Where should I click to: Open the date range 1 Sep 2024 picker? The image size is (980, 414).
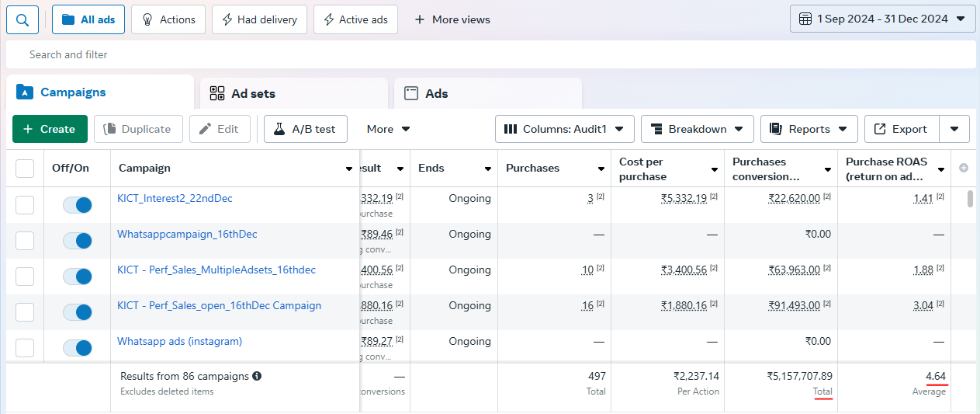click(x=882, y=19)
